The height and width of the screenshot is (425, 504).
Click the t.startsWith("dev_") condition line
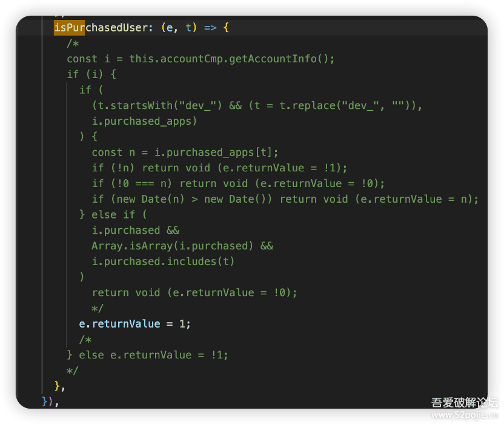click(257, 105)
